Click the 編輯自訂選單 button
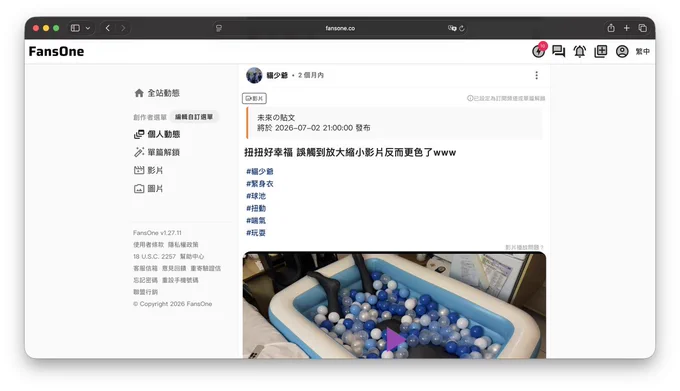Screen dimensions: 680x391 pos(194,117)
